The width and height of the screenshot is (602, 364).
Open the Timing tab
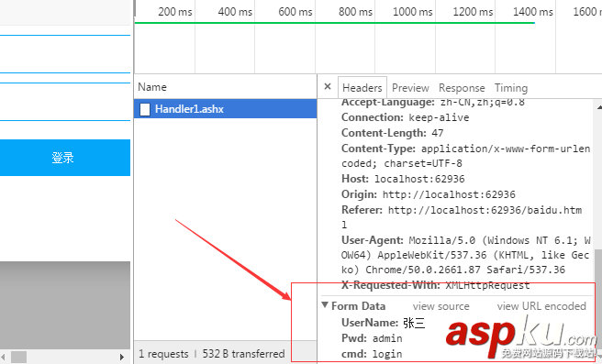click(x=510, y=88)
